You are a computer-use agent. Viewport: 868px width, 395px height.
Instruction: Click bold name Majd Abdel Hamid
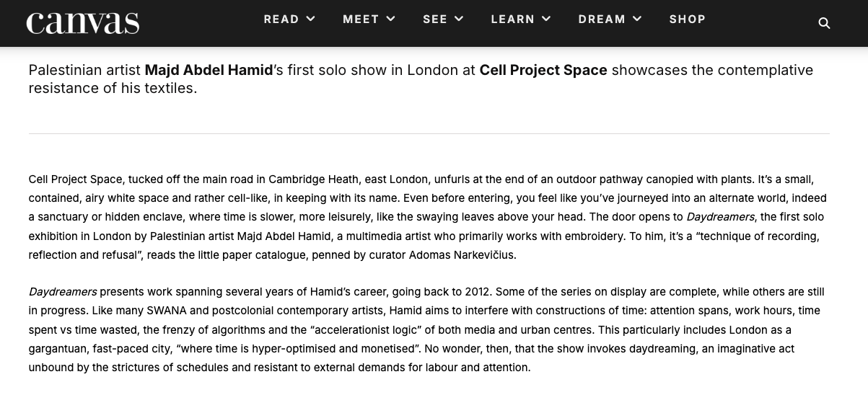point(209,70)
